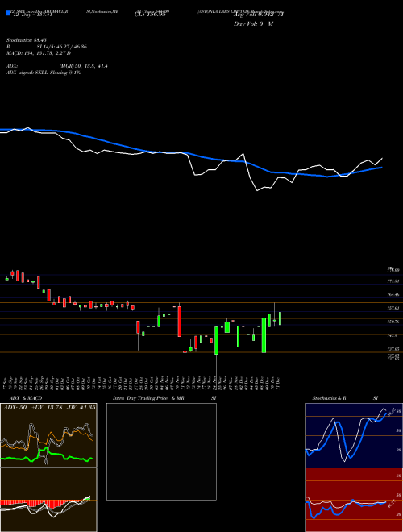Click the 150.76 price axis label
Image resolution: width=403 pixels, height=532 pixels.
(394, 322)
